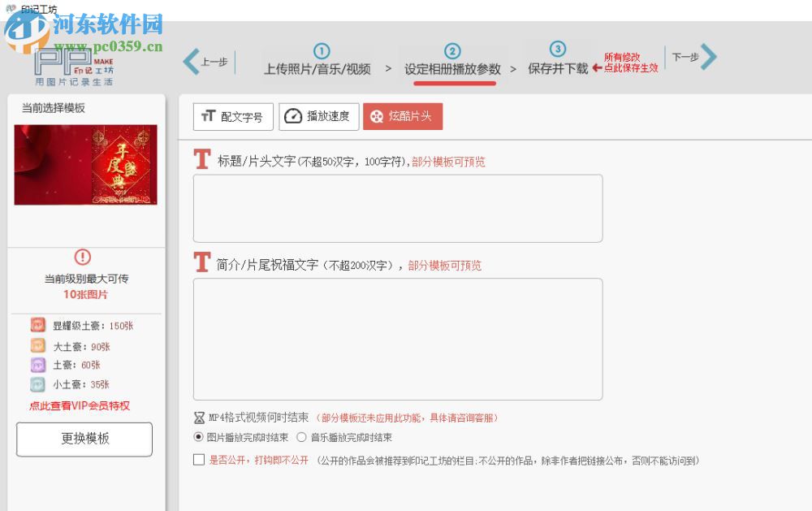Click inside the 简介/片尾祝福文字 text area
812x511 pixels.
click(x=398, y=337)
